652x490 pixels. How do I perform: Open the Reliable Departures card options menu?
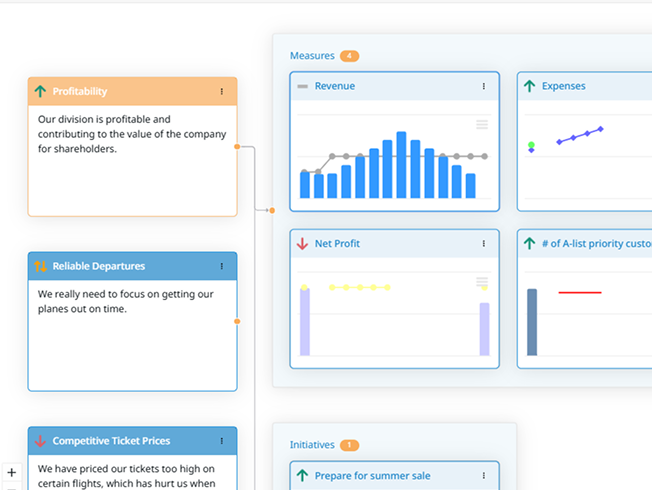(x=222, y=266)
